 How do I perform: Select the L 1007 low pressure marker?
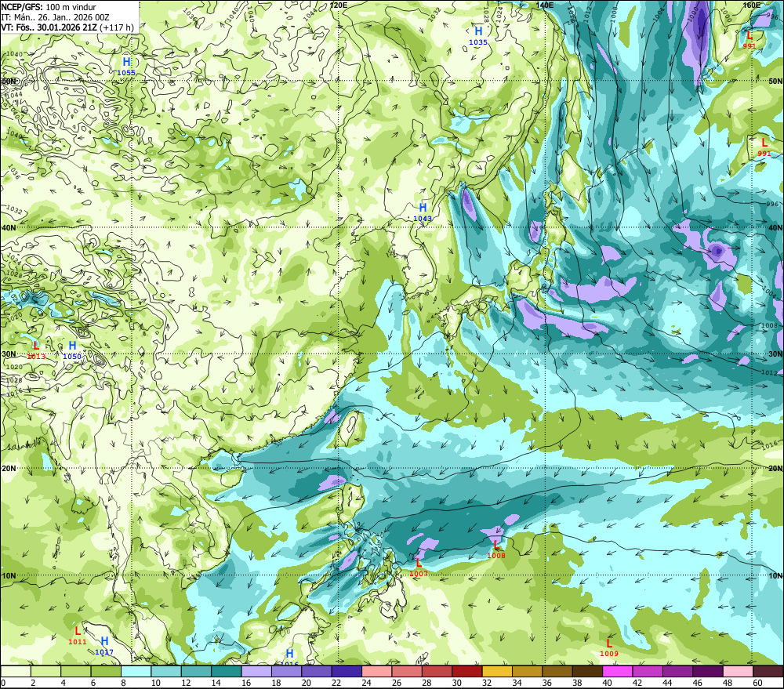[419, 567]
